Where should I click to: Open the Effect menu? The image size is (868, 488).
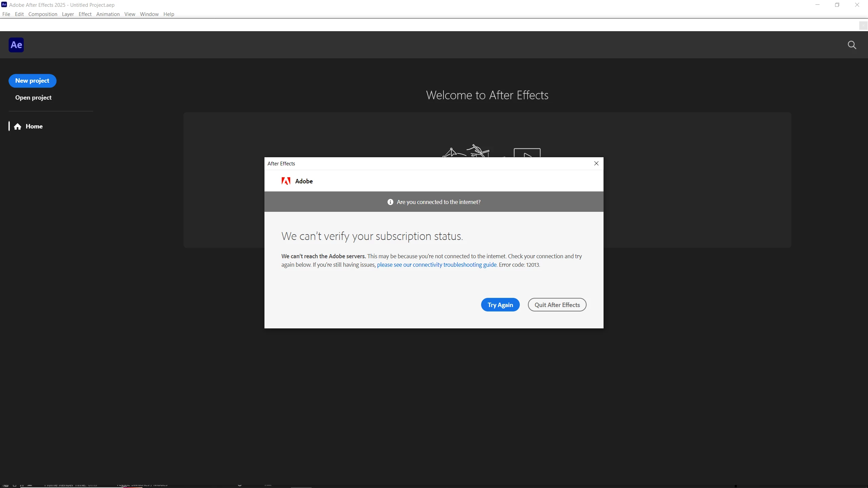click(85, 14)
